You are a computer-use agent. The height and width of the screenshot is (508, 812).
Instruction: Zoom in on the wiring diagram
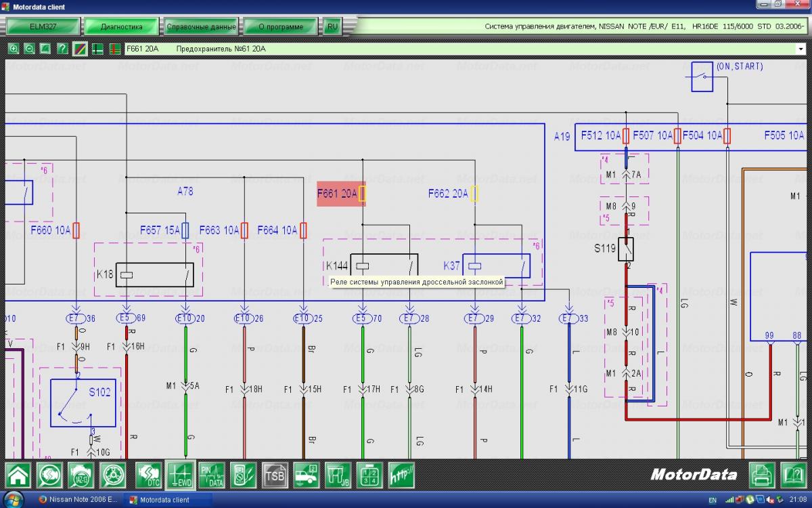(14, 49)
